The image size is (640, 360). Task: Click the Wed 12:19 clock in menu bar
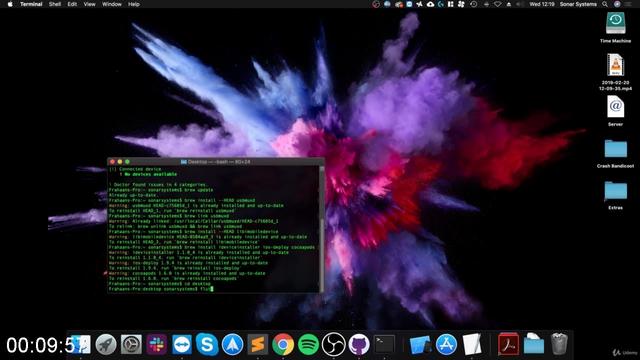(x=542, y=4)
